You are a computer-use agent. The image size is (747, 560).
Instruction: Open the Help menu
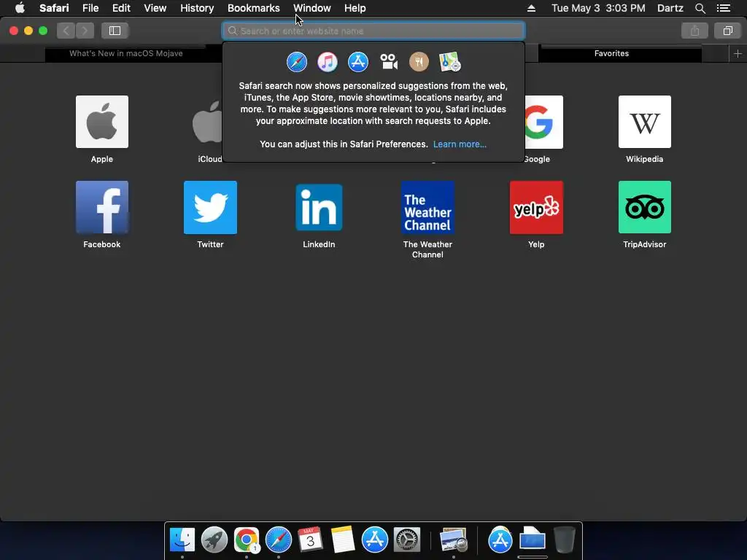point(355,8)
